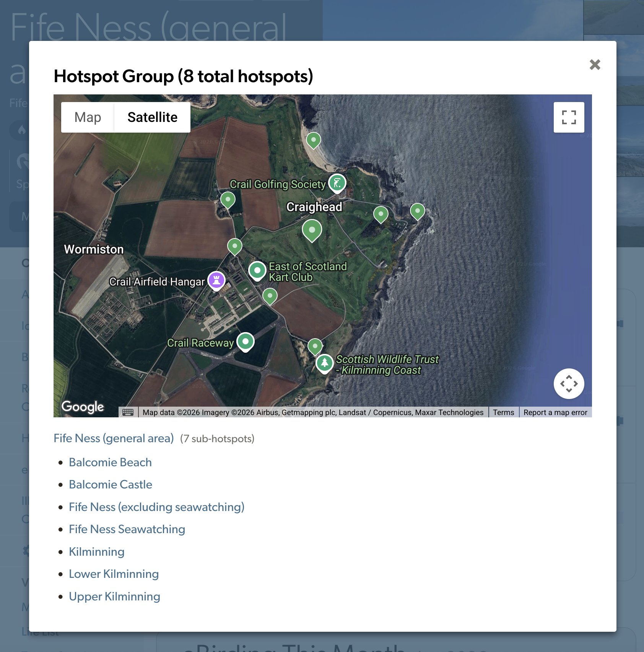Screen dimensions: 644x652
Task: Click the Crail Golfing Society map label
Action: click(278, 184)
